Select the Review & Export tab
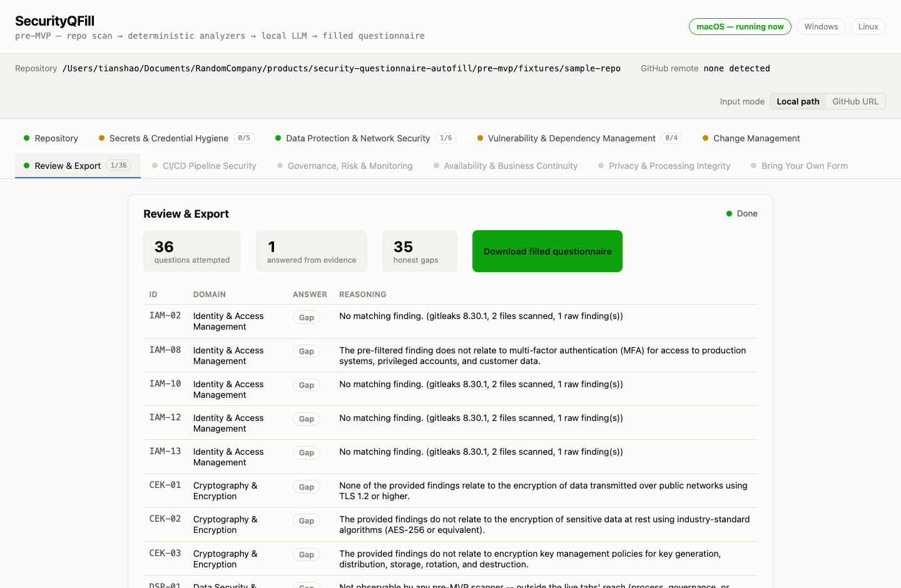The width and height of the screenshot is (901, 588). 78,166
